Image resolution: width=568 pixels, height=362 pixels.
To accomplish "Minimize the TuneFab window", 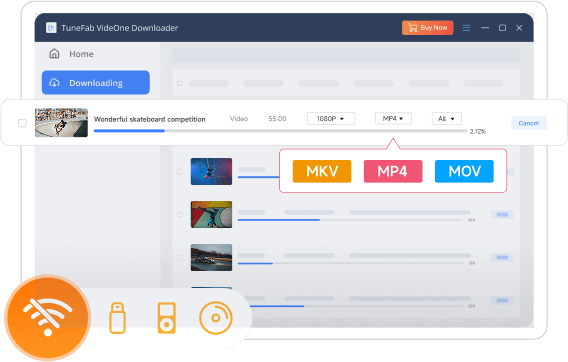I will click(485, 28).
